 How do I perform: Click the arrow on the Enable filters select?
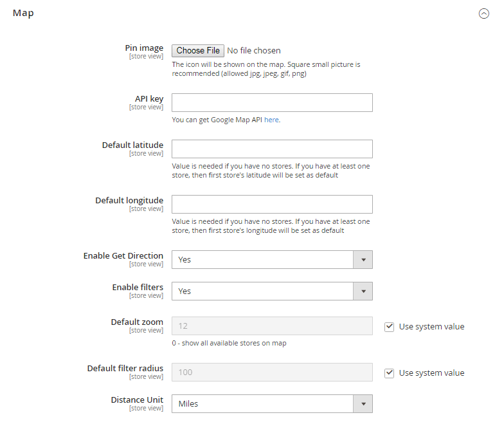[x=363, y=291]
